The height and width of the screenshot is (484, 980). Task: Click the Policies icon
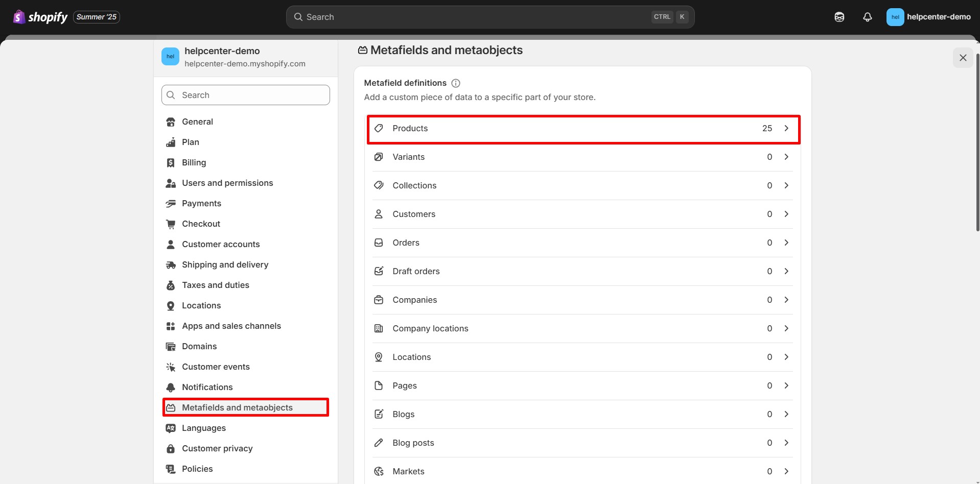click(x=171, y=469)
